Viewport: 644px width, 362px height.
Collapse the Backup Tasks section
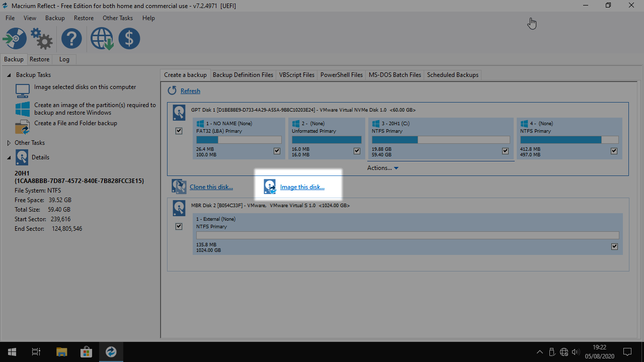tap(9, 75)
